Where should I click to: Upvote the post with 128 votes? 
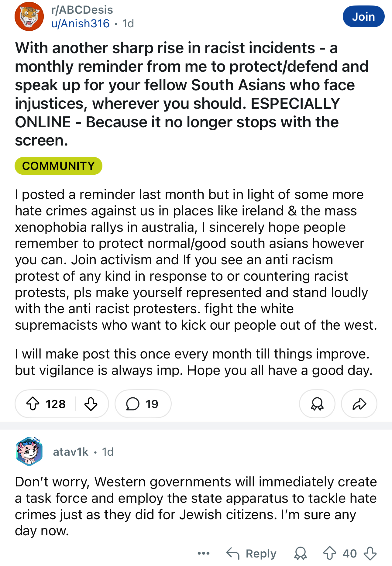click(33, 404)
